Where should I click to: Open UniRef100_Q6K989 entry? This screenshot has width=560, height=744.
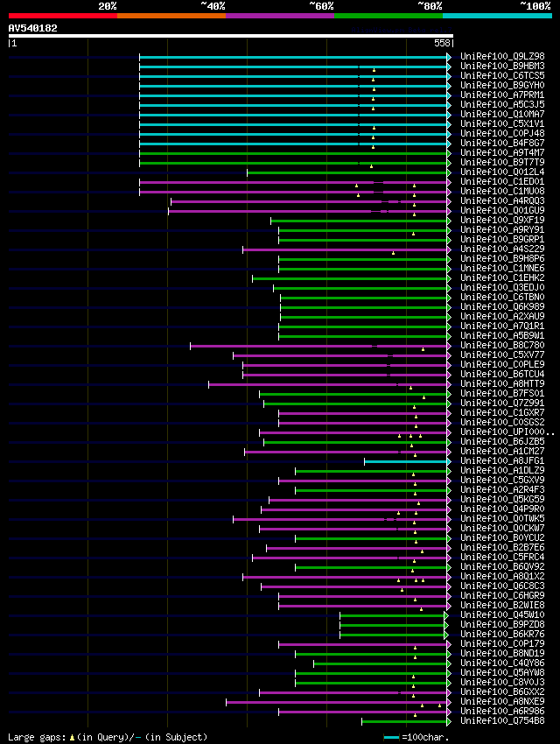click(502, 307)
